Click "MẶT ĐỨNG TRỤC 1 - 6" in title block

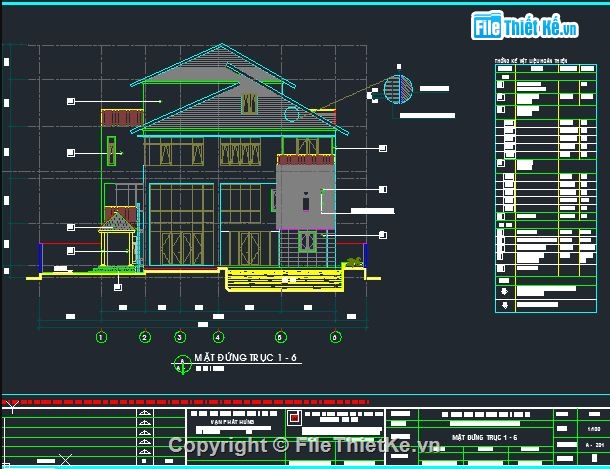coord(485,438)
